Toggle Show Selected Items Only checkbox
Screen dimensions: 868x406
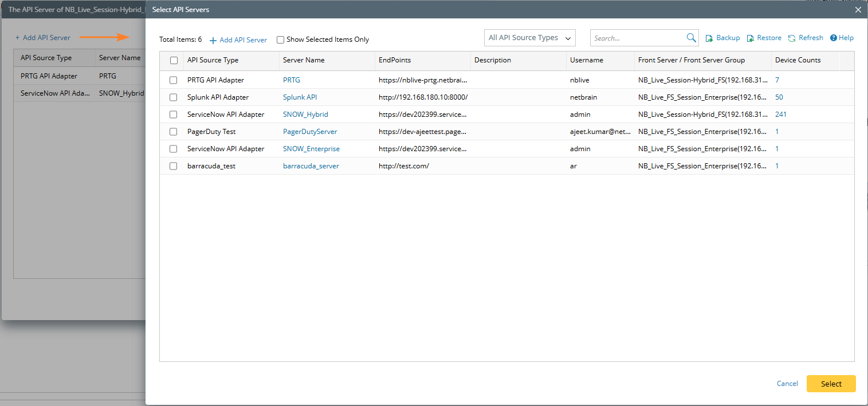pyautogui.click(x=280, y=40)
